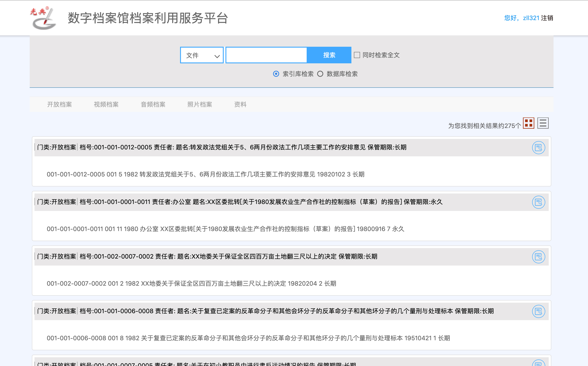Switch to list view icon
This screenshot has height=366, width=588.
(x=543, y=123)
